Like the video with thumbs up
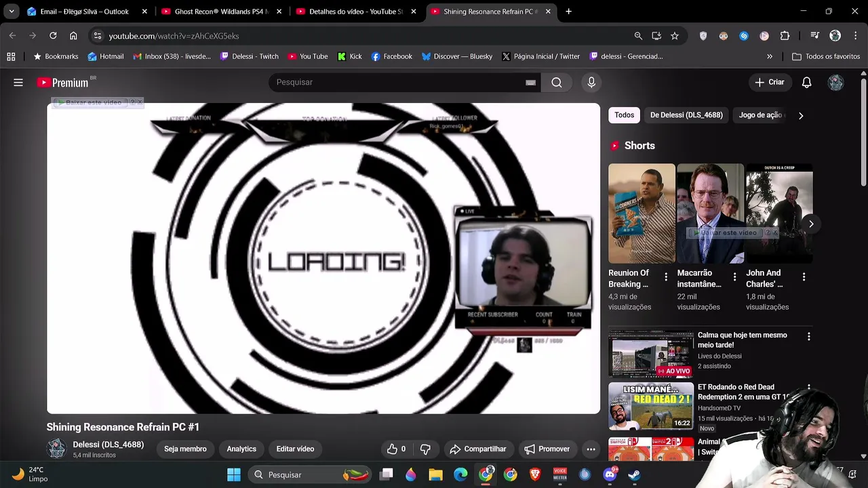This screenshot has width=868, height=488. (x=396, y=449)
